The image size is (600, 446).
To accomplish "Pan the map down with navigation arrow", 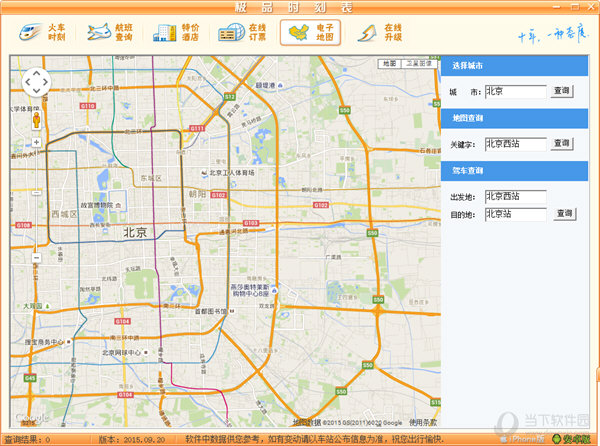I will [36, 91].
